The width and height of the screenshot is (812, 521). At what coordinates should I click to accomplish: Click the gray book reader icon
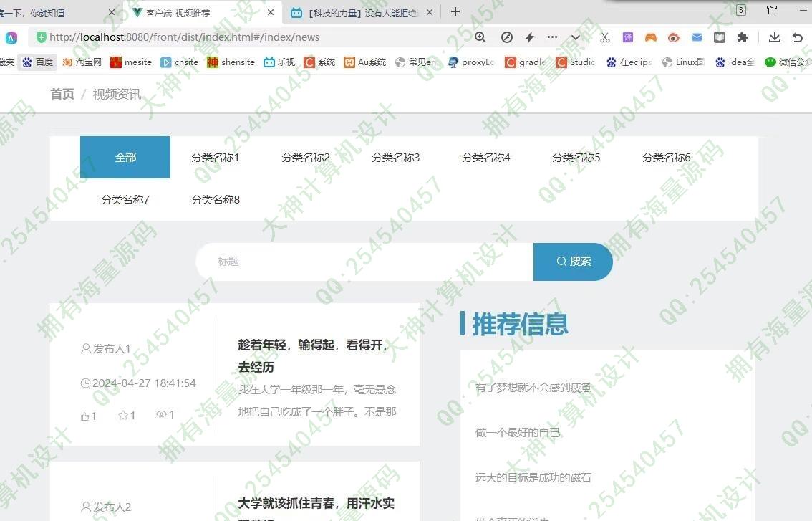click(720, 37)
